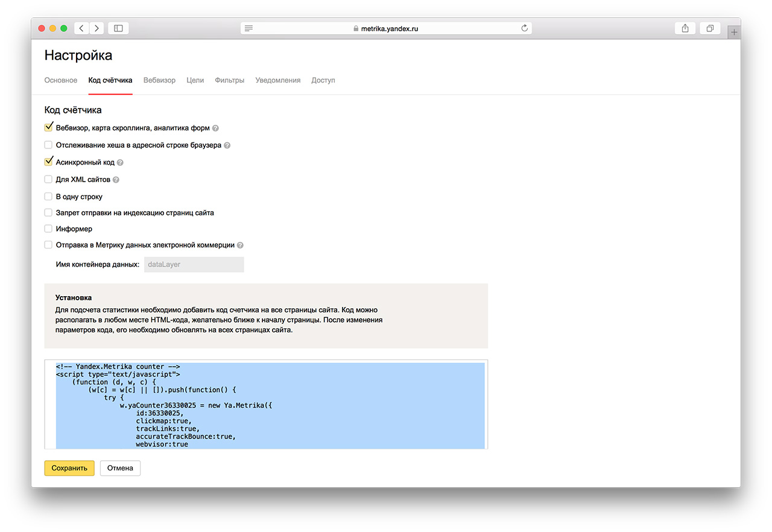This screenshot has width=772, height=532.
Task: Open the Фильтры tab
Action: [229, 80]
